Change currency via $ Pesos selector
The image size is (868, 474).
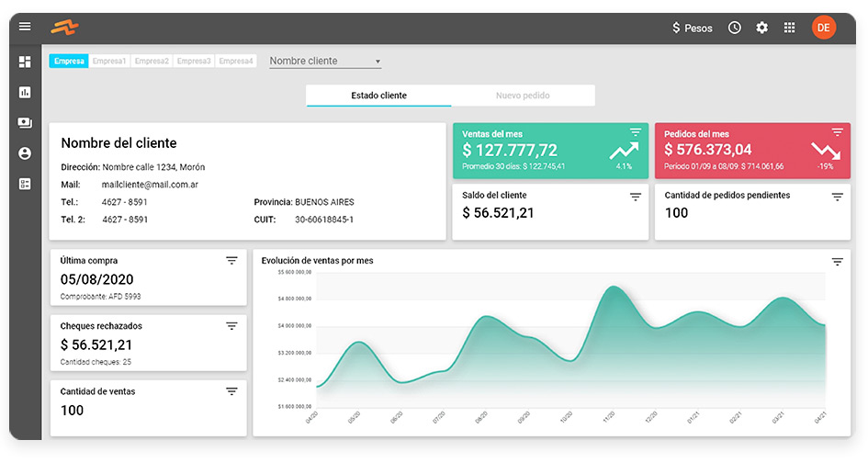[692, 28]
